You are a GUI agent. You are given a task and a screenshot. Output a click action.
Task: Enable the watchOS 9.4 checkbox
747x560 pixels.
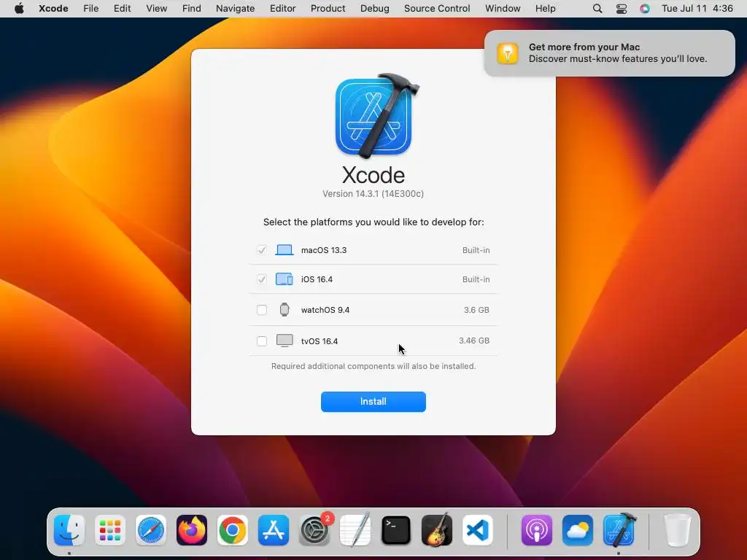coord(262,310)
